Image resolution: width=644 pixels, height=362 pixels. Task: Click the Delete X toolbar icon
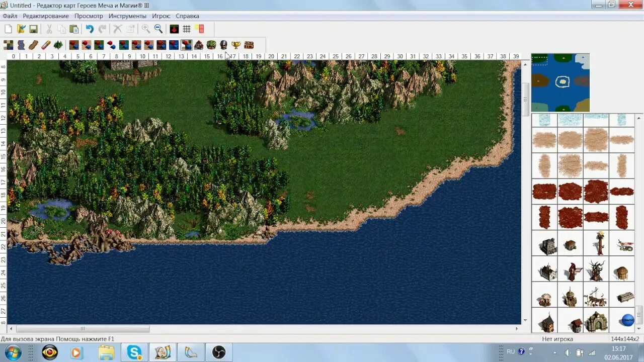click(x=117, y=29)
